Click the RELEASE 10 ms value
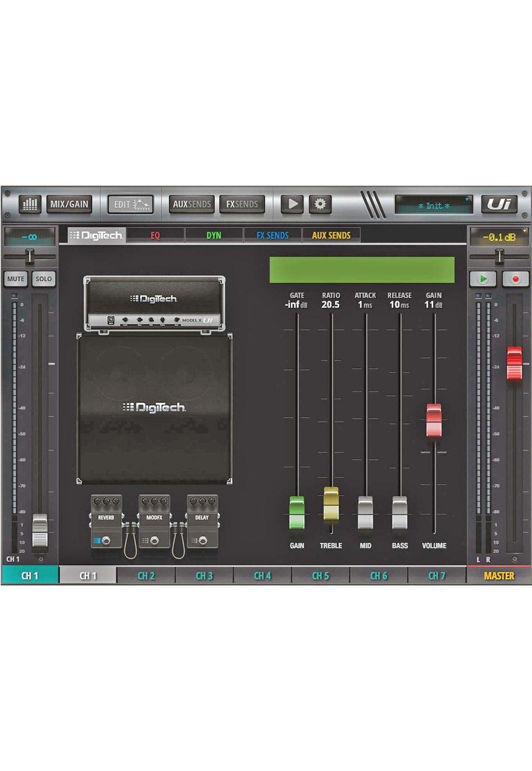The image size is (532, 771). 399,305
